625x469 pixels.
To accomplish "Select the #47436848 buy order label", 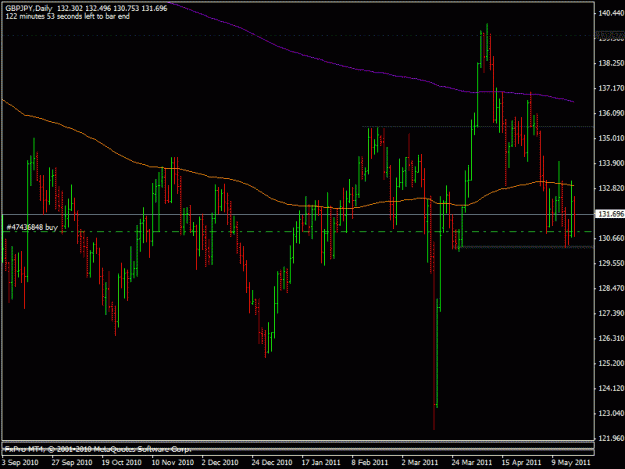I will [x=32, y=227].
